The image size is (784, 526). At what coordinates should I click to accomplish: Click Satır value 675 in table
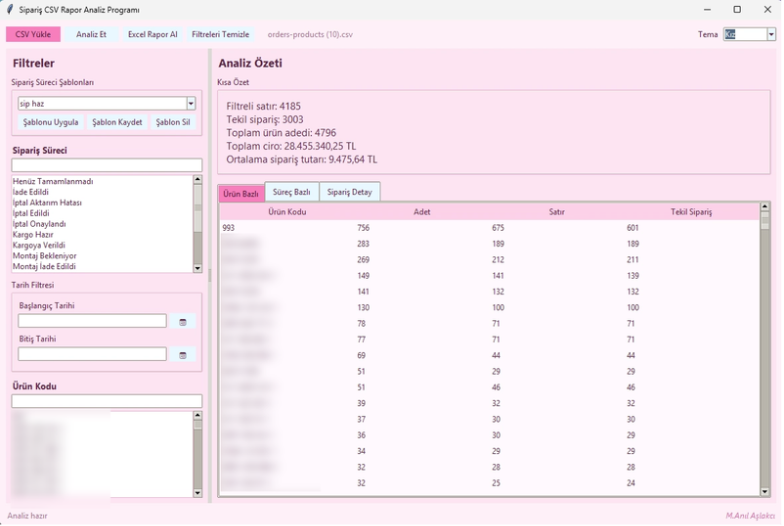point(498,228)
